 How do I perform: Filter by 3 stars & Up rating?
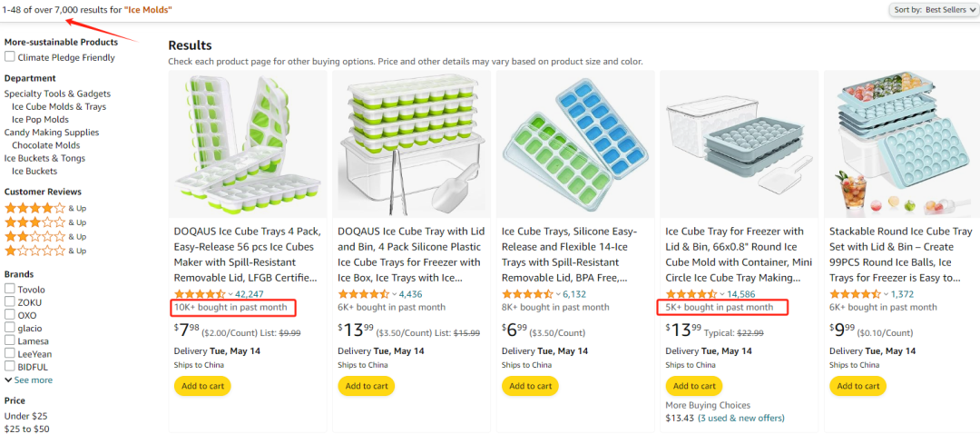click(45, 222)
